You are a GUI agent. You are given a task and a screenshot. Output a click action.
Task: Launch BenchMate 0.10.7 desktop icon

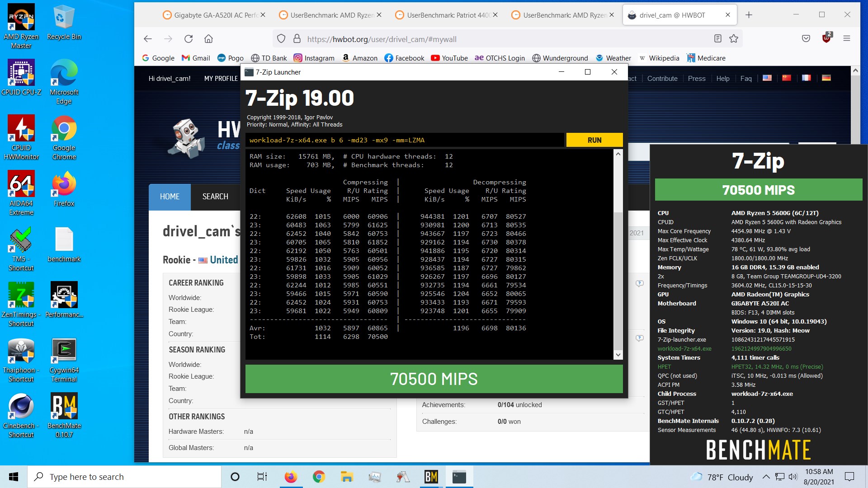[64, 416]
